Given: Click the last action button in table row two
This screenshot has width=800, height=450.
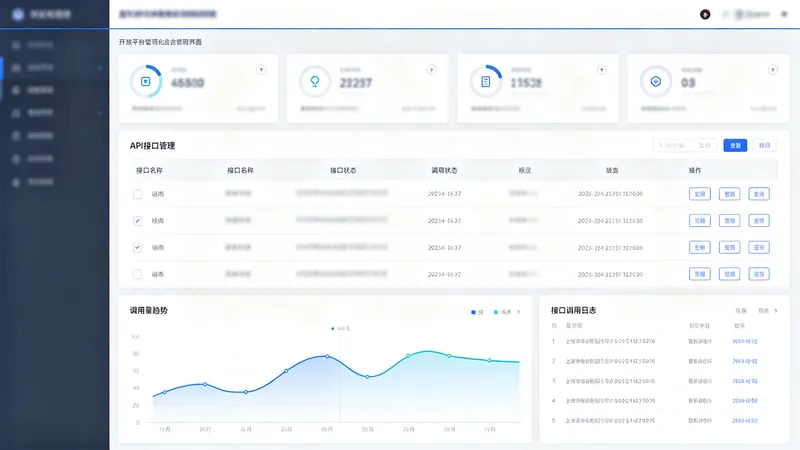Looking at the screenshot, I should pyautogui.click(x=759, y=220).
